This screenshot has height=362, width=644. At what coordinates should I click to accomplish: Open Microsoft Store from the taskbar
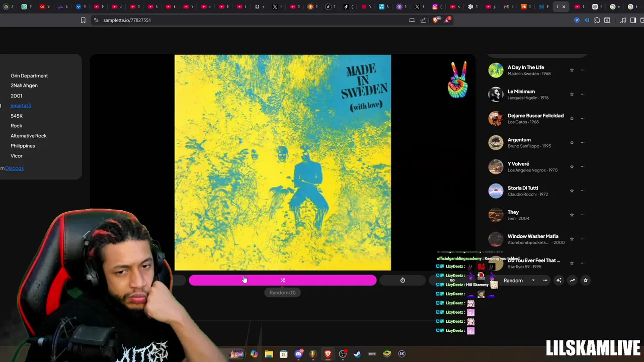[283, 353]
